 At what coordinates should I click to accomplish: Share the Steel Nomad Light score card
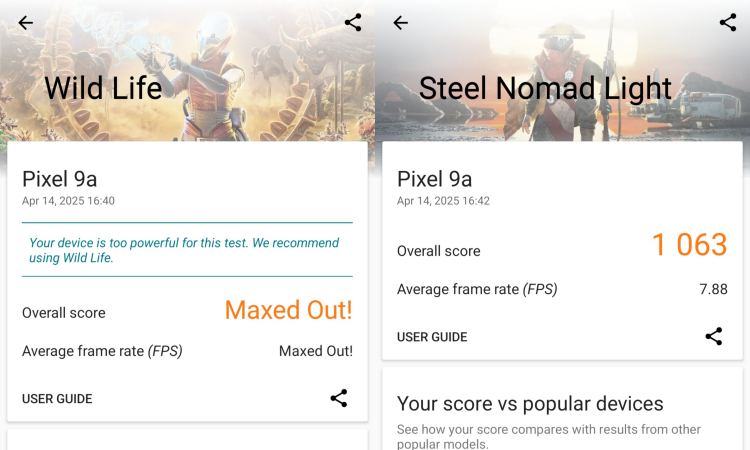pos(714,336)
